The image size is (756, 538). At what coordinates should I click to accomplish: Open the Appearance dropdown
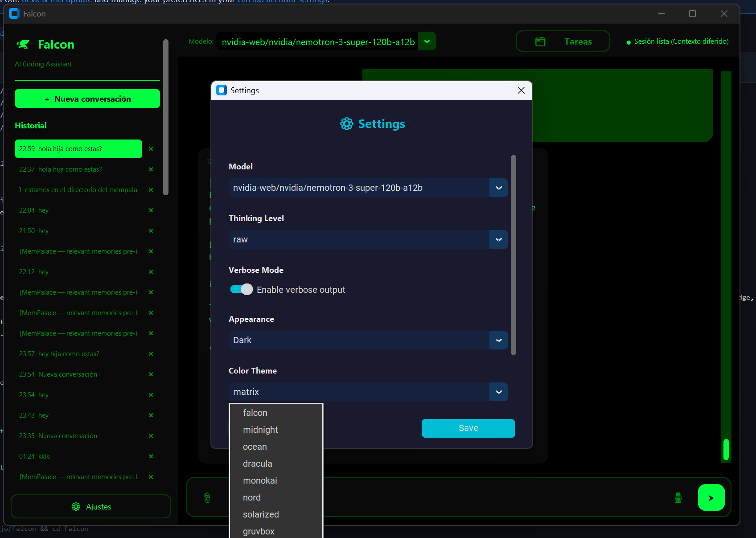[x=498, y=340]
